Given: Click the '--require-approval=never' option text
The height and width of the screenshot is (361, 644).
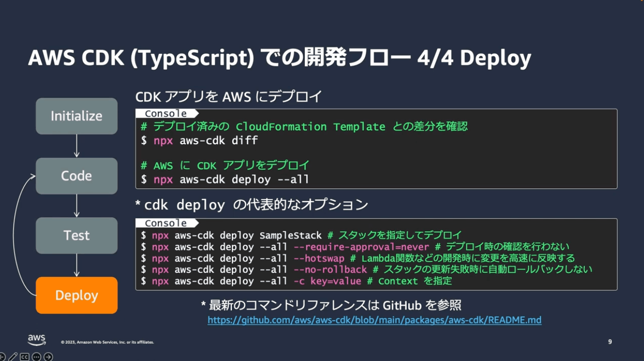Looking at the screenshot, I should click(361, 247).
